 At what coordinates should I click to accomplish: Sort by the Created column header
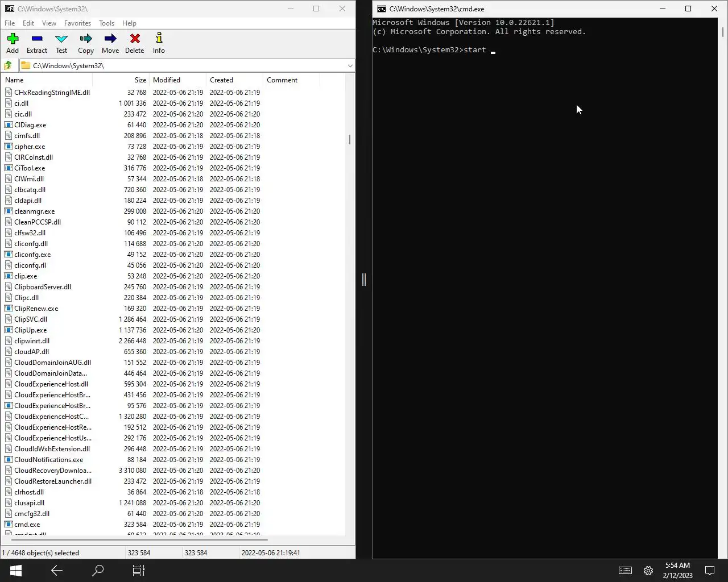pyautogui.click(x=234, y=80)
